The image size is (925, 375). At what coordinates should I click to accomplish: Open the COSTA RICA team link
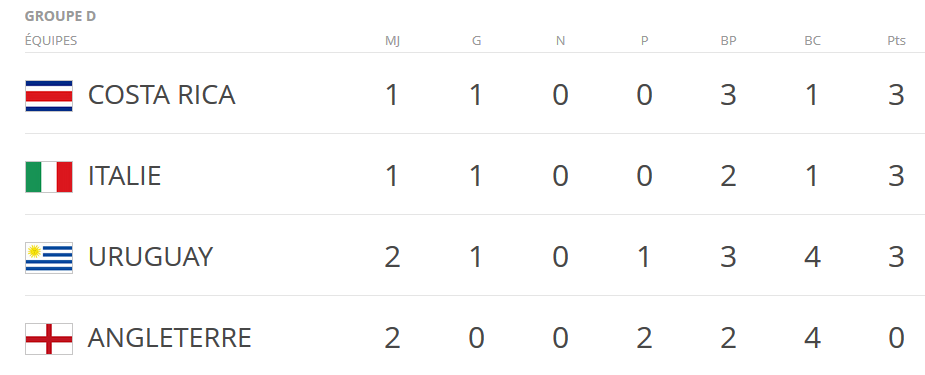[162, 96]
